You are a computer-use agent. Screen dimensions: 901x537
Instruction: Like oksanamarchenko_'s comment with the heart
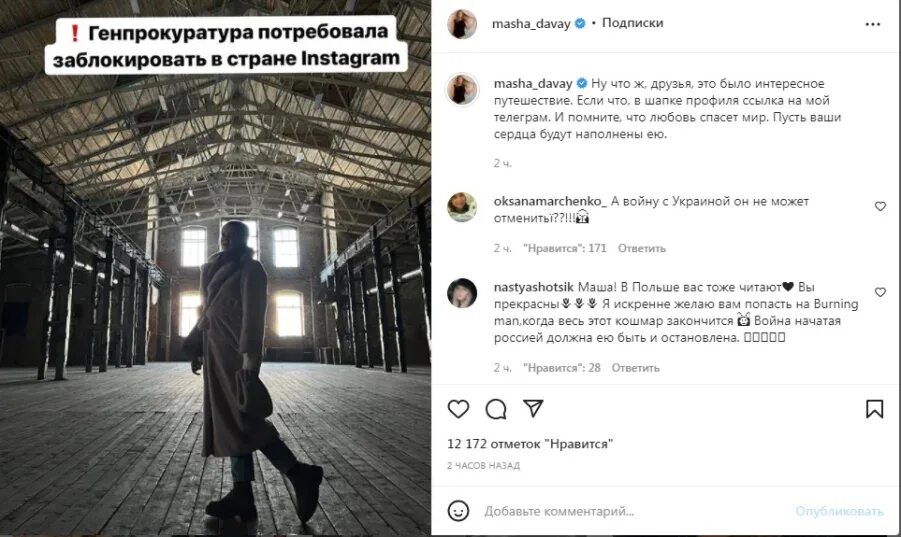880,206
